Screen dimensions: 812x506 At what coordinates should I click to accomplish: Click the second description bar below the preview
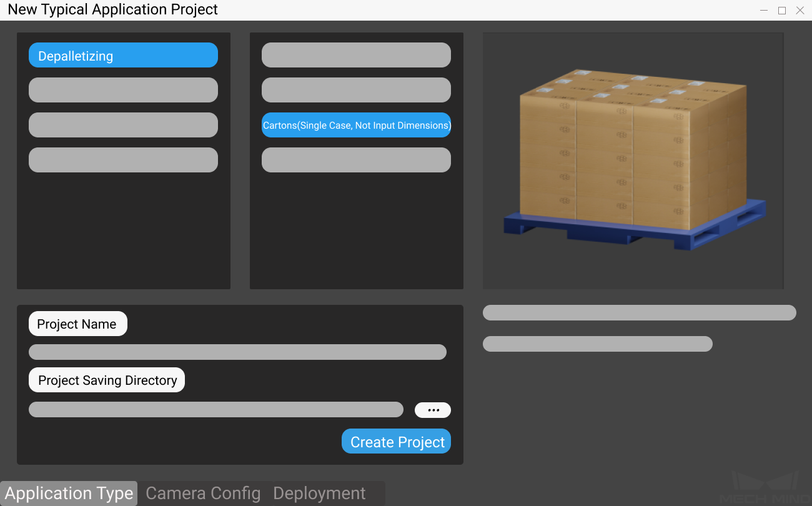[597, 344]
